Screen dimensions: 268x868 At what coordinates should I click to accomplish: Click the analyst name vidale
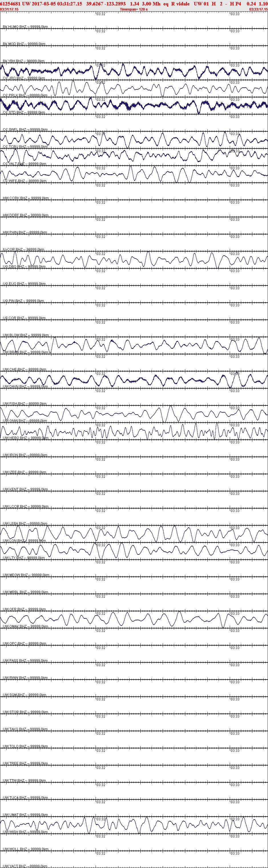tap(183, 4)
